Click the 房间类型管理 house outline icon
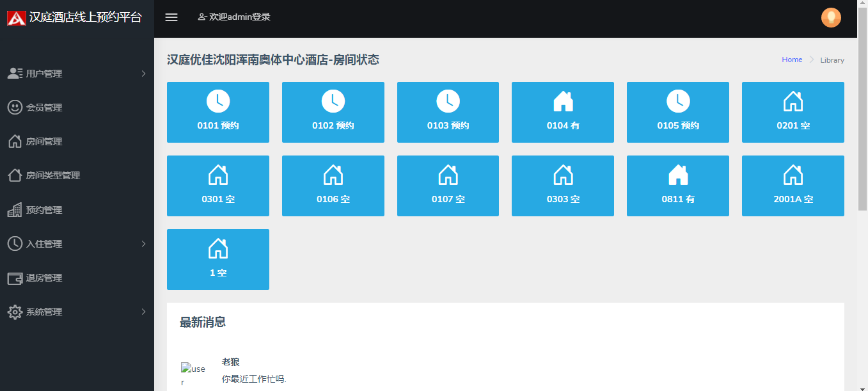The width and height of the screenshot is (868, 391). (x=15, y=175)
